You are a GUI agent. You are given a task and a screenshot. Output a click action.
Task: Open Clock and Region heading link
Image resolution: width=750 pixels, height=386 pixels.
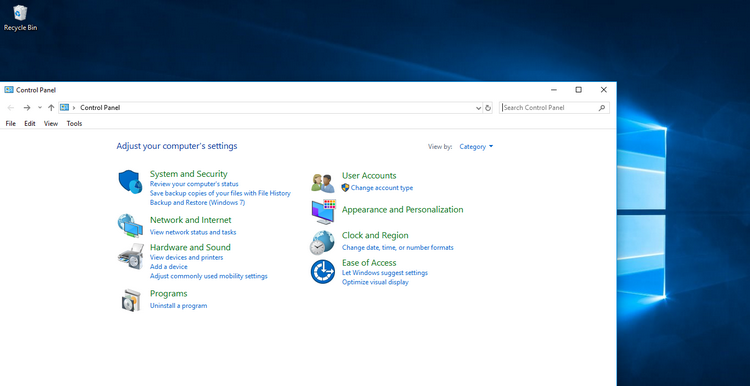[x=375, y=235]
